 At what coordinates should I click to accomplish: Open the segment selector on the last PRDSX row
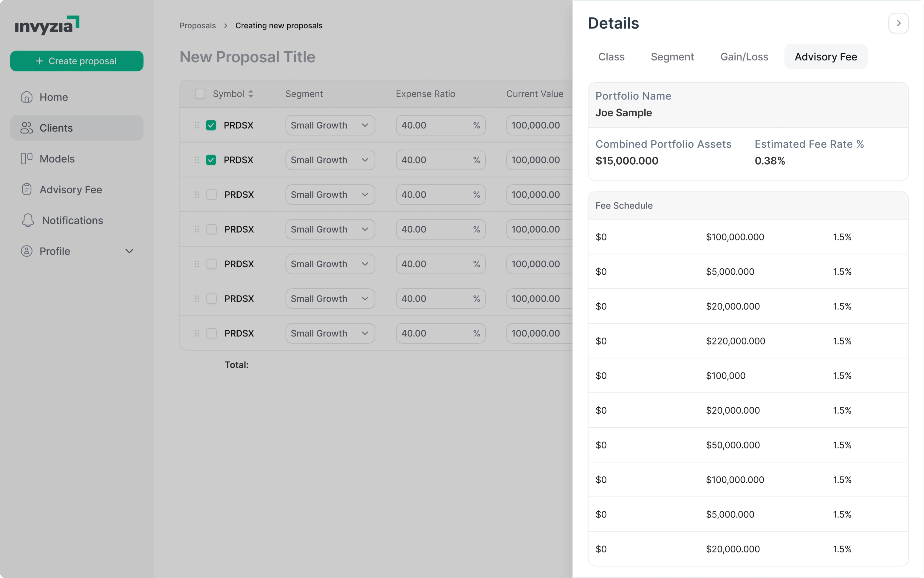(330, 333)
